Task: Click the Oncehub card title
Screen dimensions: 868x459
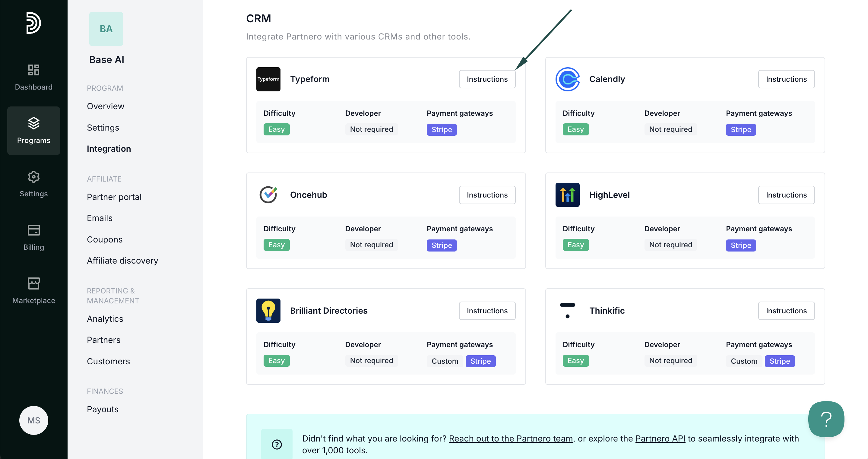Action: [x=308, y=195]
